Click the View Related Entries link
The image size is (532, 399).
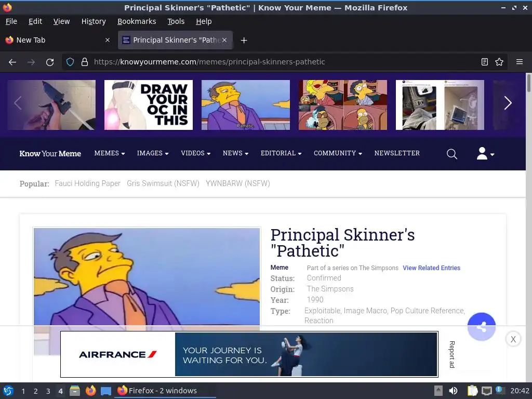click(431, 268)
